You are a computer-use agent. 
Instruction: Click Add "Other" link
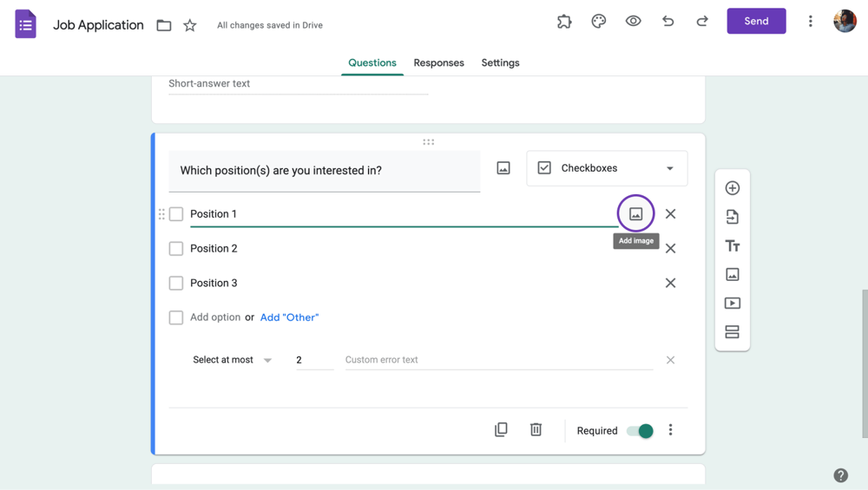point(290,317)
